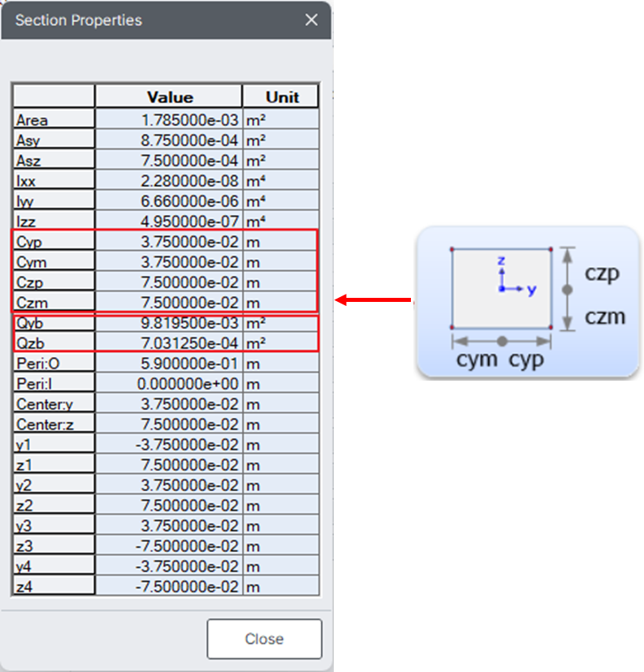Click the Center:y row label
The image size is (644, 672).
[54, 403]
